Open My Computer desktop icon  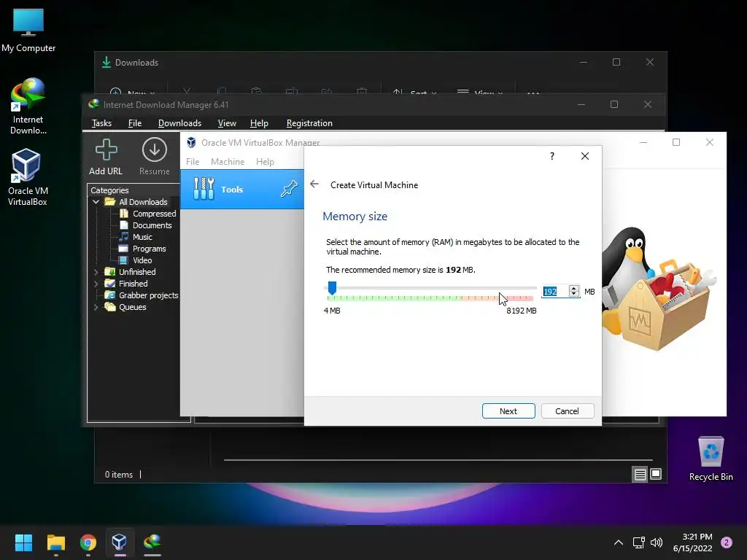coord(28,31)
